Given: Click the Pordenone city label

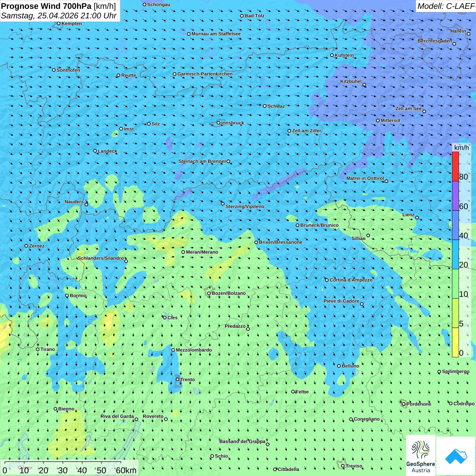Looking at the screenshot, I should tap(419, 404).
